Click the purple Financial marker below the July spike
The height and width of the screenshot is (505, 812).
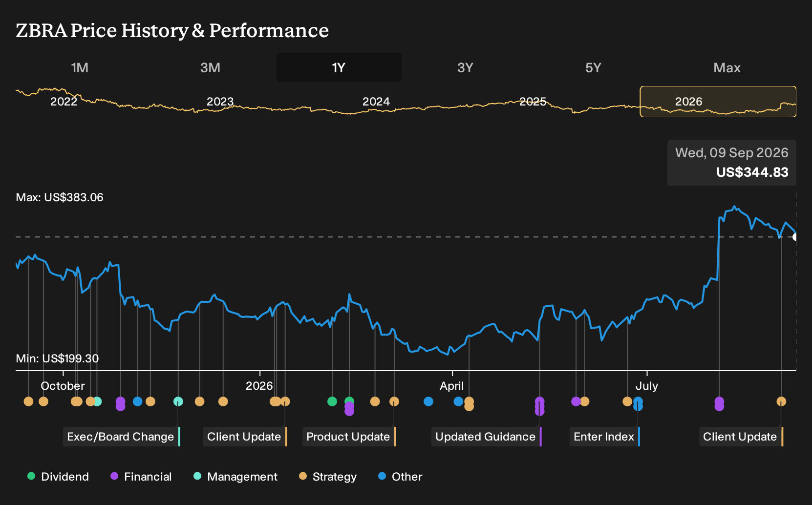coord(719,404)
